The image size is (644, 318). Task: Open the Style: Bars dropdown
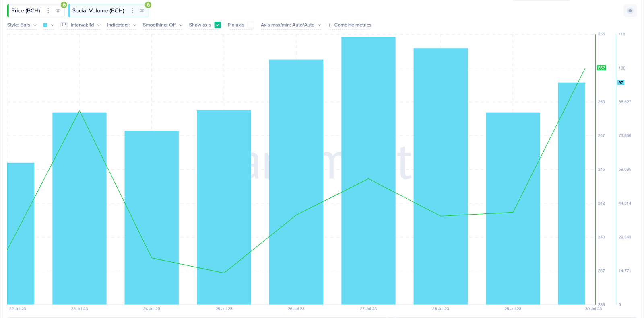click(x=22, y=25)
